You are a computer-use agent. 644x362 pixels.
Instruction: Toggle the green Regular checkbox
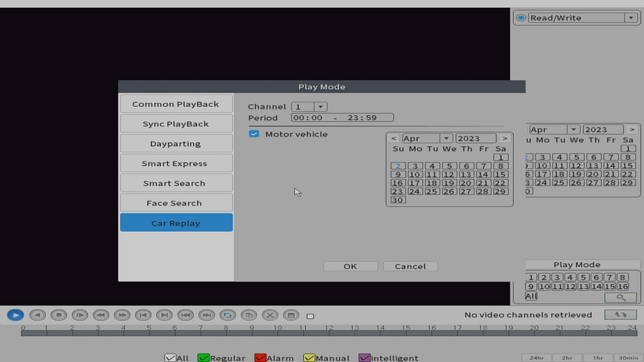[204, 358]
